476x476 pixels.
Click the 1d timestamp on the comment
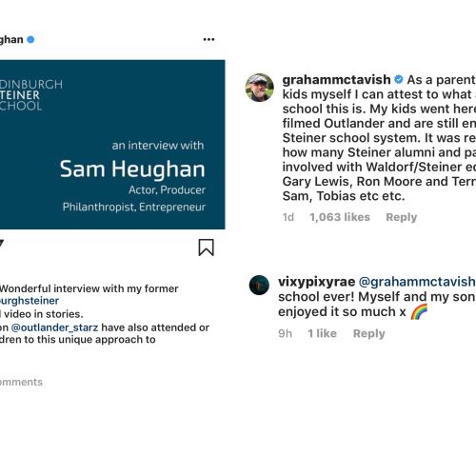tap(288, 217)
